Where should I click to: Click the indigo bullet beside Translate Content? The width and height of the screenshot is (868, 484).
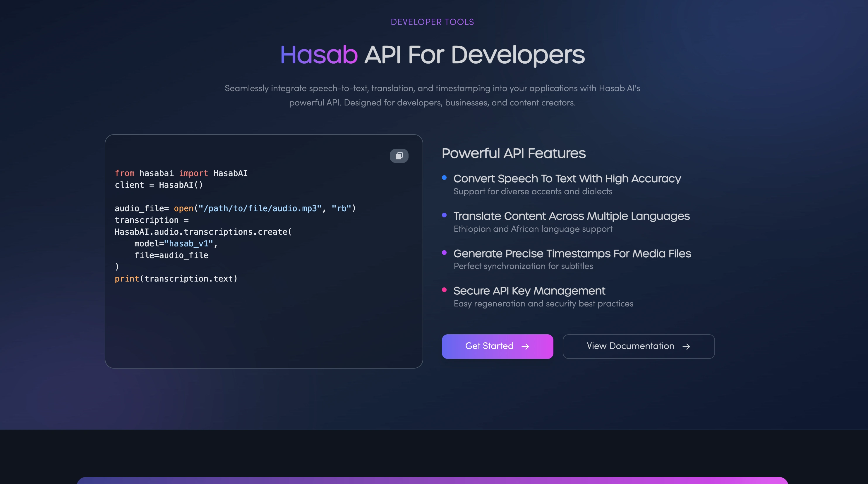444,215
